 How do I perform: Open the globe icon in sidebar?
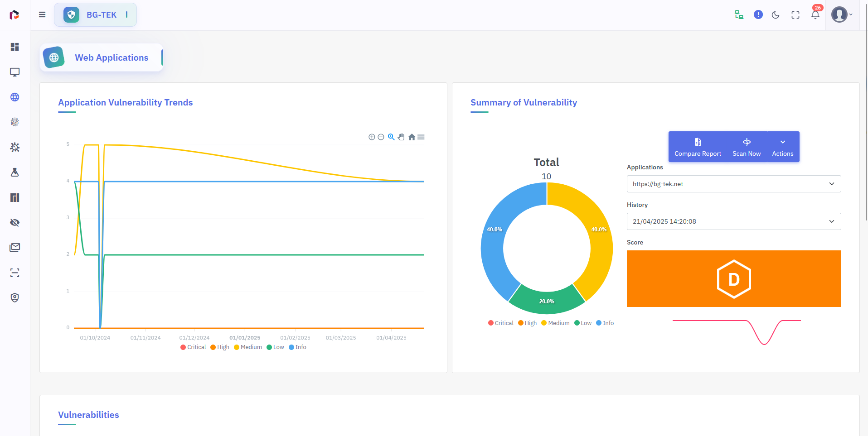tap(15, 97)
